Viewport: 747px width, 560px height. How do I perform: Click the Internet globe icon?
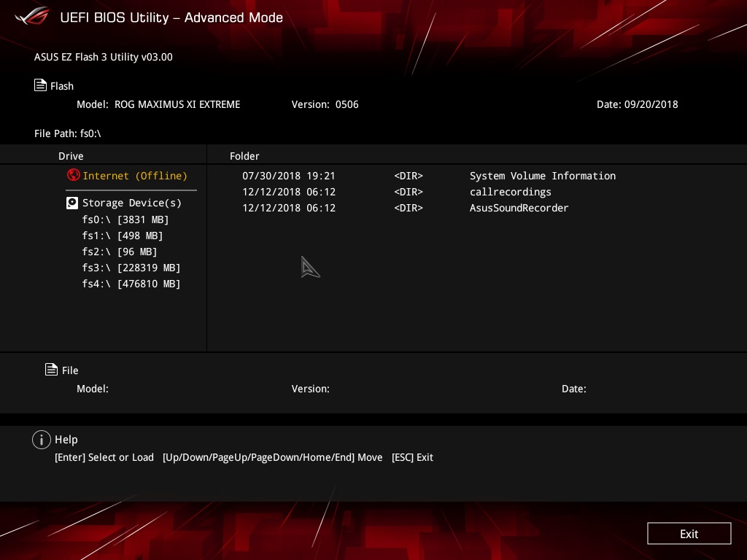pos(74,175)
